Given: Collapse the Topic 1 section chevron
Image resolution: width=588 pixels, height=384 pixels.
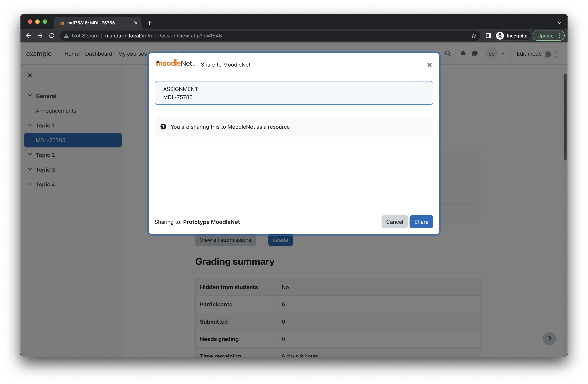Looking at the screenshot, I should pos(30,125).
